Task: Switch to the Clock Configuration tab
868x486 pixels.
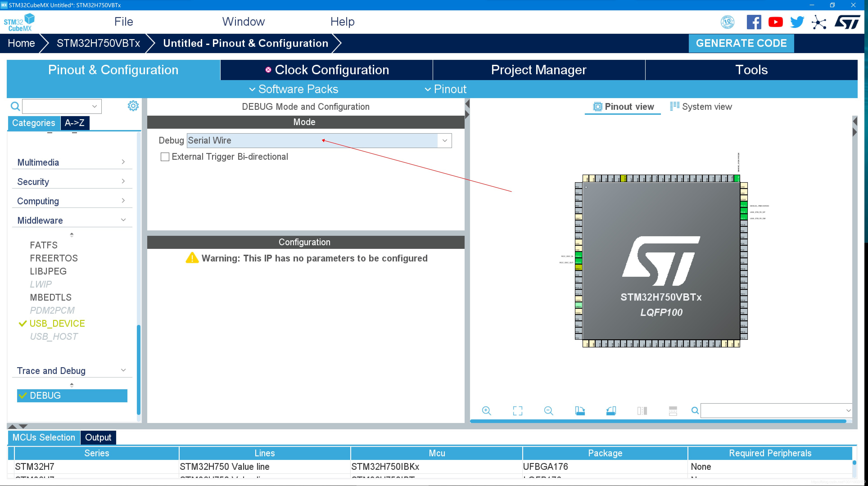Action: coord(326,70)
